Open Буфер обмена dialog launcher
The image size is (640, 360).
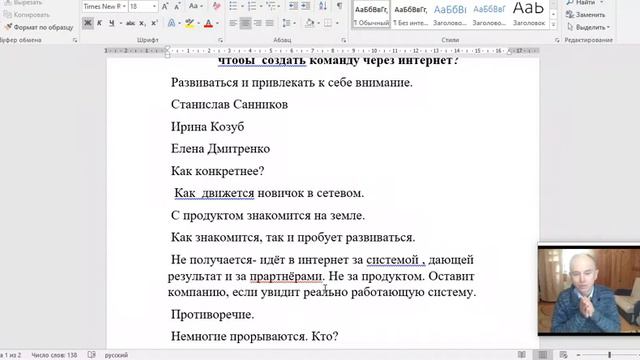click(x=75, y=40)
